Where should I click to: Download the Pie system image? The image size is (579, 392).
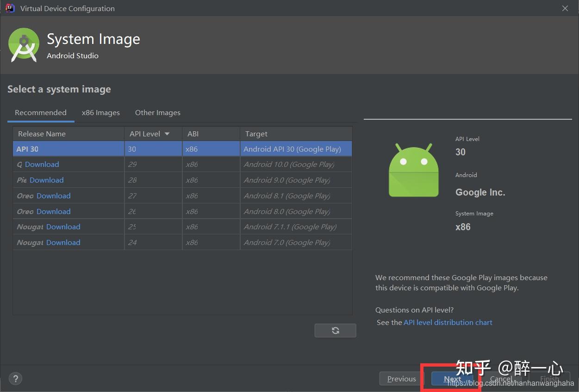point(46,180)
